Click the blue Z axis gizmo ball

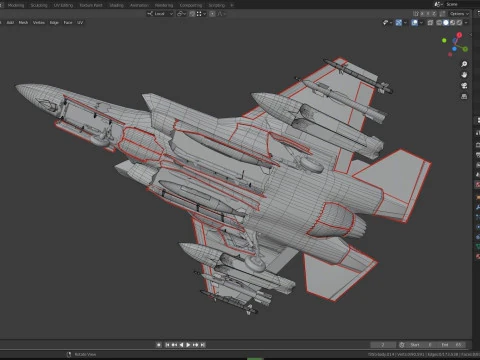coord(454,49)
